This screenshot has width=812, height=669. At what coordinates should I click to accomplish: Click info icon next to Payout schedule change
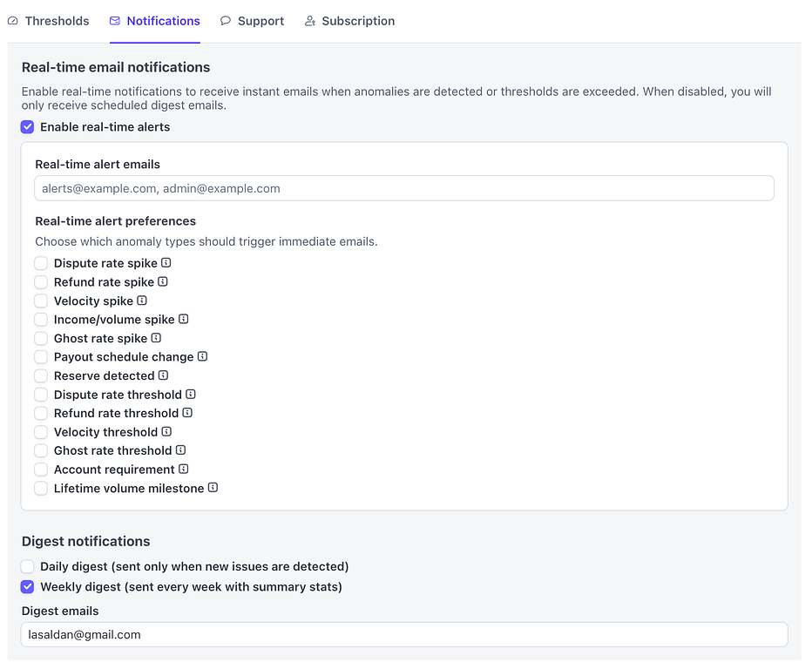click(202, 357)
